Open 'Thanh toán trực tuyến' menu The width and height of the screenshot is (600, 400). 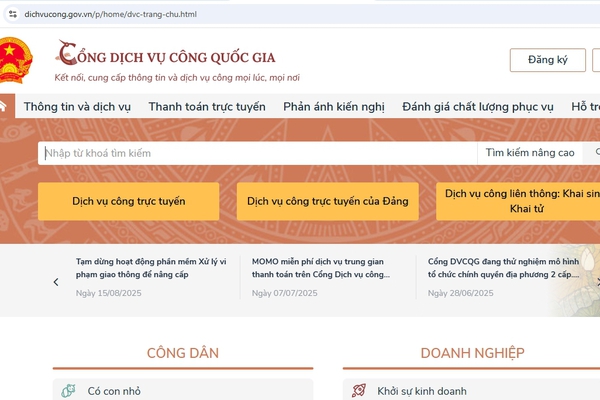(x=207, y=106)
